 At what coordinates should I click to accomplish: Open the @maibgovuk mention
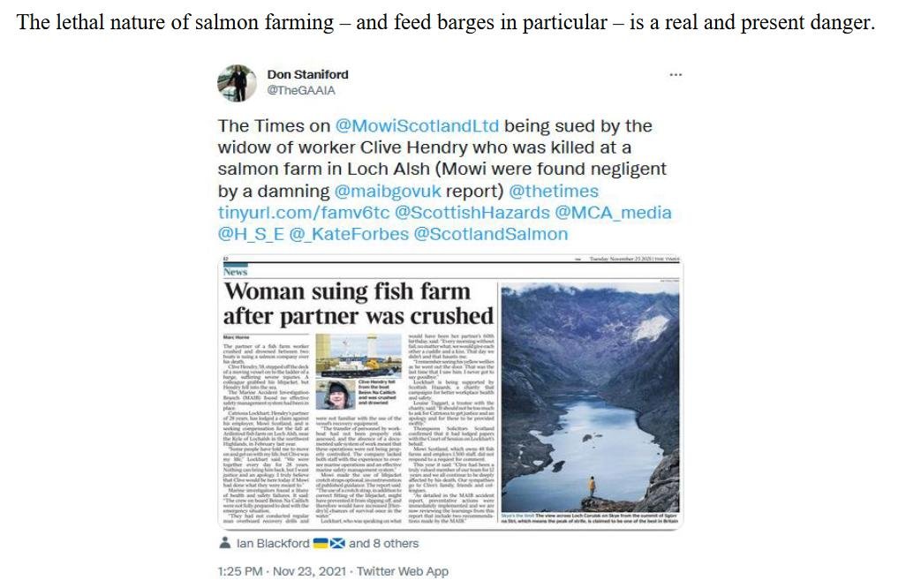(387, 191)
